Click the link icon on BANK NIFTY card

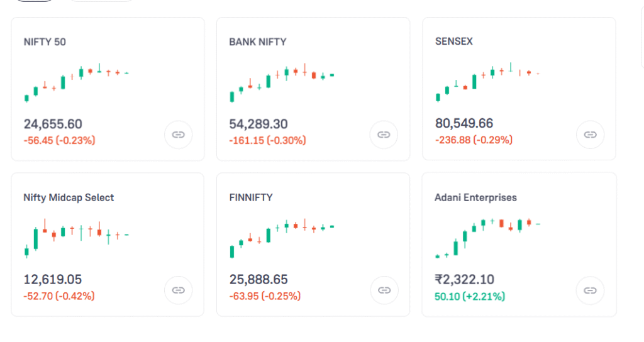(384, 135)
